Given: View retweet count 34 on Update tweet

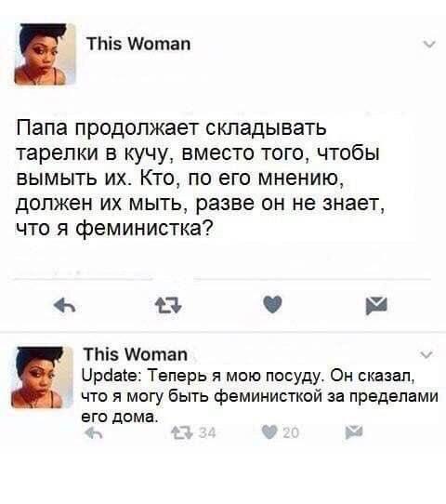Looking at the screenshot, I should (207, 433).
